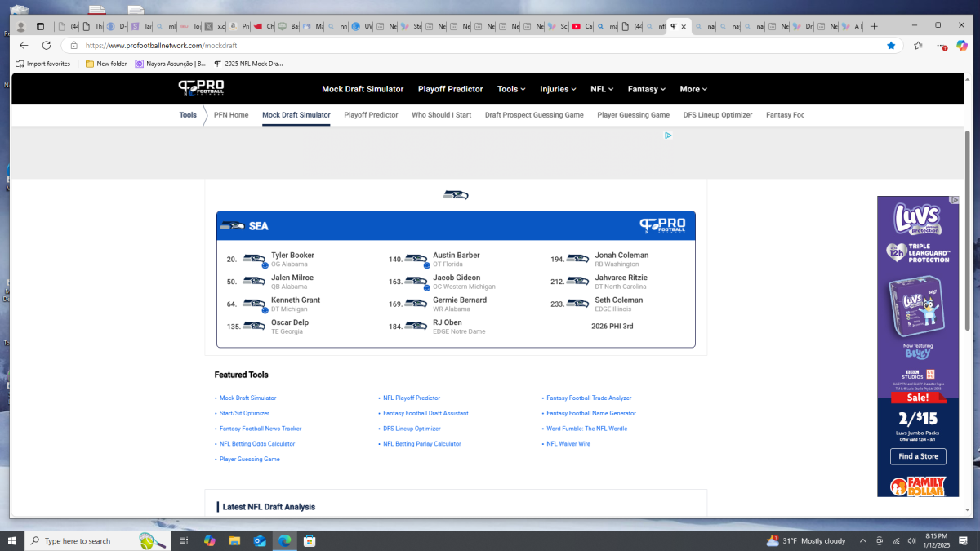Click the Wi-Fi icon in the system tray
This screenshot has width=980, height=551.
pyautogui.click(x=895, y=540)
